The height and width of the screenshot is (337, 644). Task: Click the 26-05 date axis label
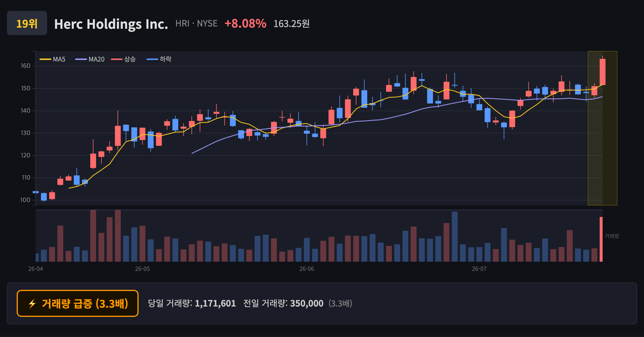[142, 269]
